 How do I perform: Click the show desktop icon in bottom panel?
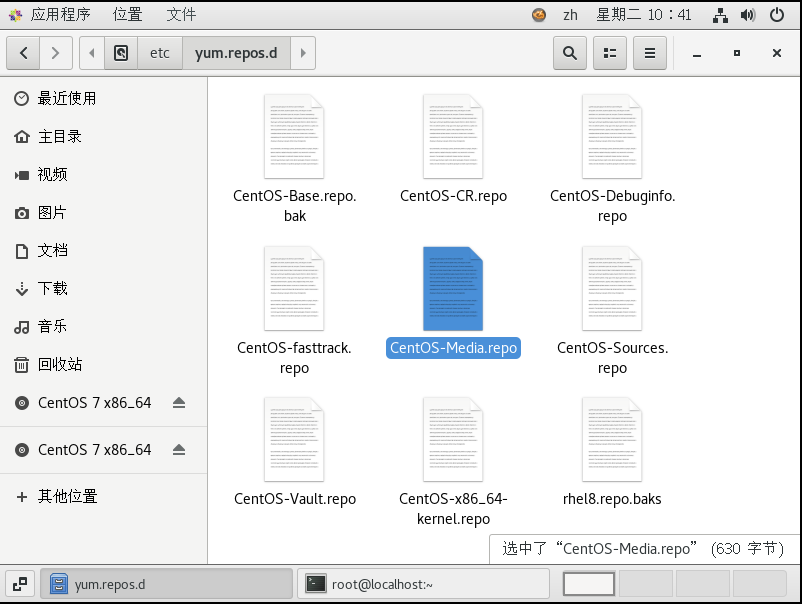20,584
